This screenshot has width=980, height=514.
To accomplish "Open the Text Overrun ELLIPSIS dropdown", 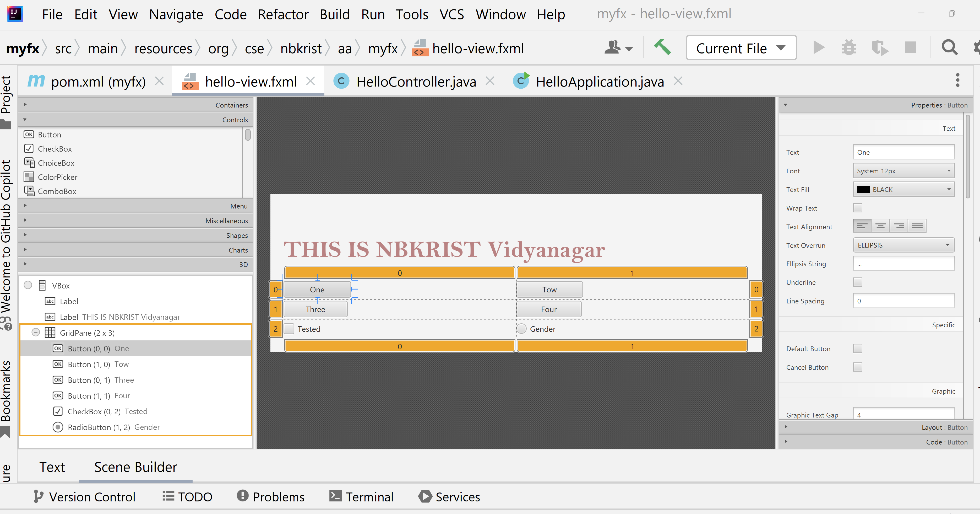I will click(903, 245).
